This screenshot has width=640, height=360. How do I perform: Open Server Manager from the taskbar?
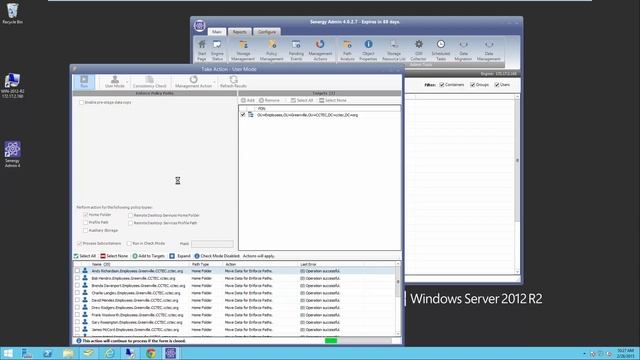tap(27, 353)
